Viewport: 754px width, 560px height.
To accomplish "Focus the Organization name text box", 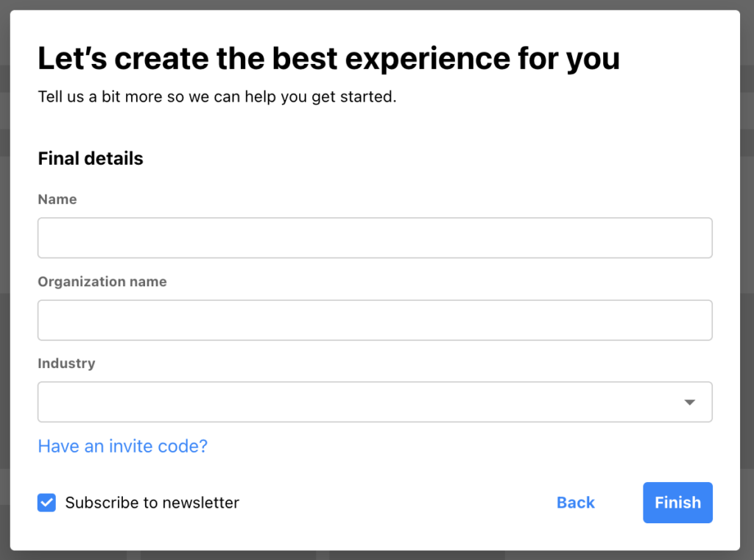I will [375, 320].
